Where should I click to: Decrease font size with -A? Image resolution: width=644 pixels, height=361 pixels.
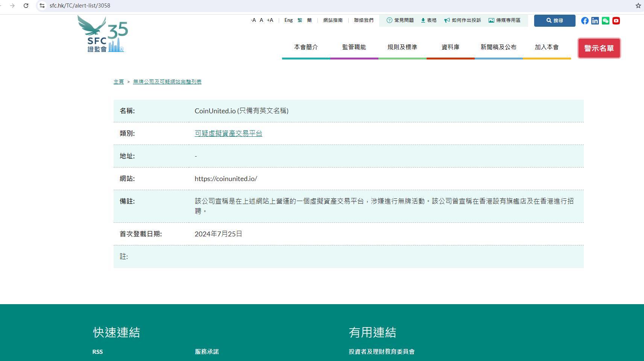coord(253,20)
